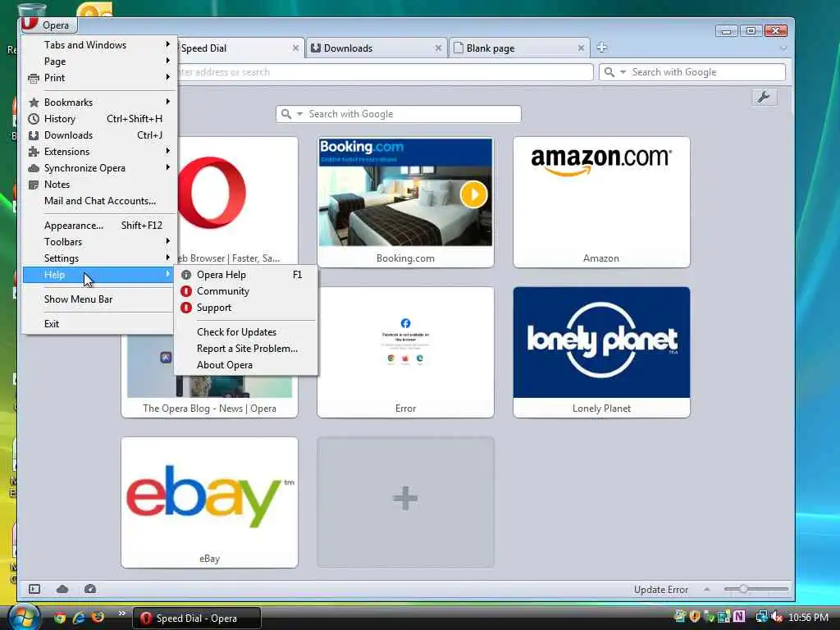Image resolution: width=840 pixels, height=630 pixels.
Task: Switch to the Downloads tab
Action: tap(376, 48)
